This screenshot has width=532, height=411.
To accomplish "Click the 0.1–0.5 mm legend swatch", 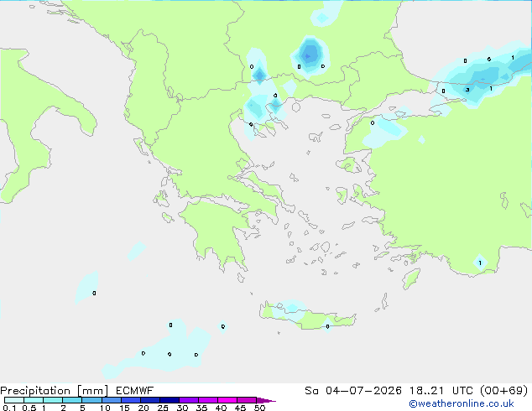I will [x=14, y=400].
